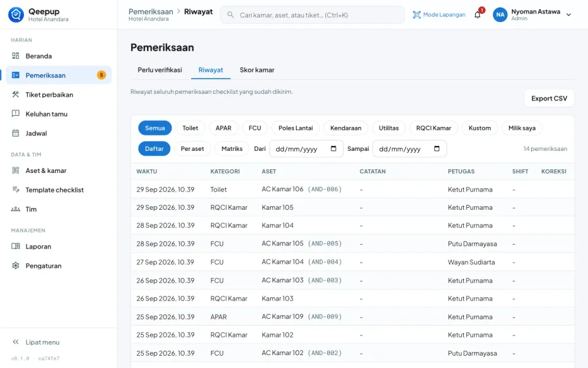
Task: Filter by Utilitas chip
Action: coord(388,128)
